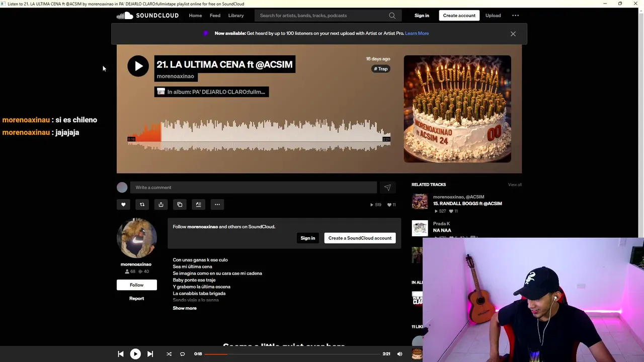Image resolution: width=644 pixels, height=362 pixels.
Task: Share the track
Action: [161, 205]
